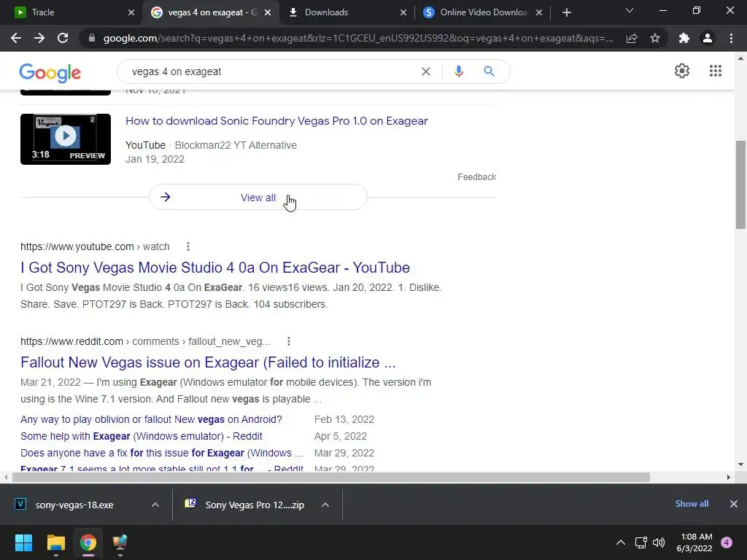This screenshot has width=747, height=560.
Task: Open Any way to play oblivion link
Action: [151, 419]
